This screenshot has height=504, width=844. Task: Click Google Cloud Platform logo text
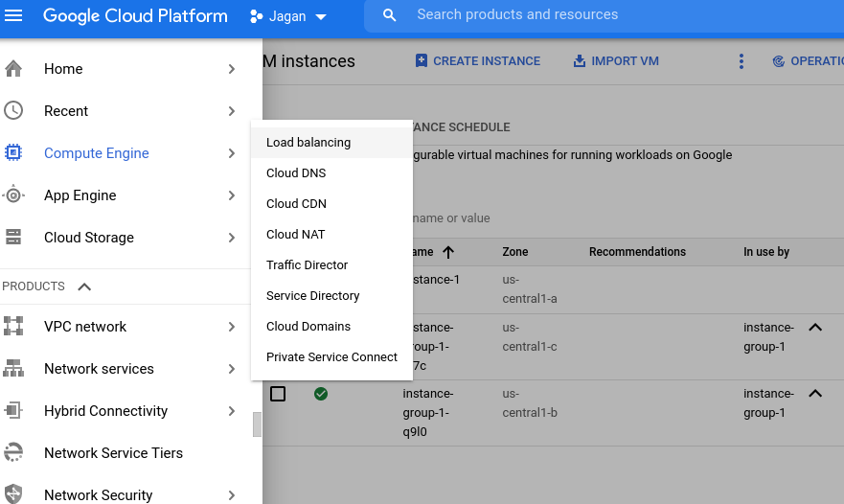pos(135,16)
